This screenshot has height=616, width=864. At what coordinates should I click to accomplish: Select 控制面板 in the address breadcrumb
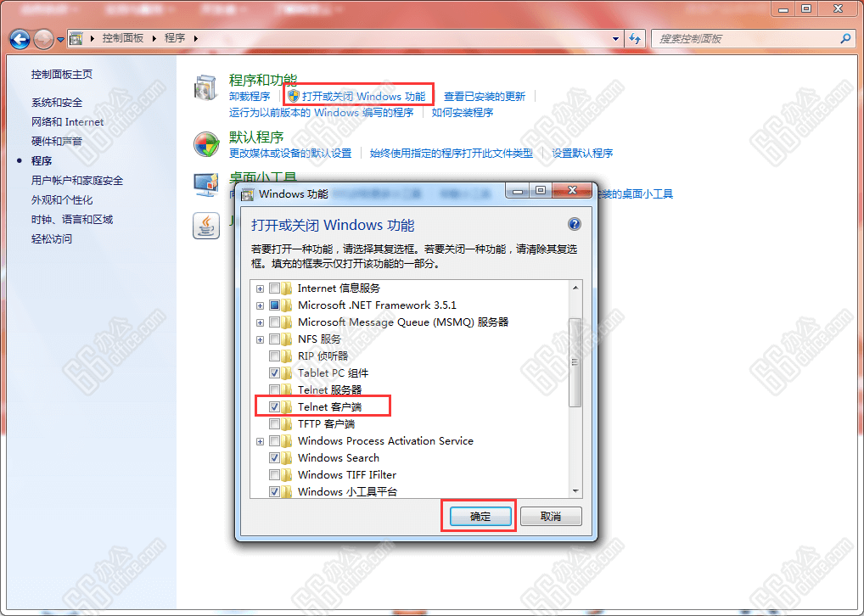[123, 38]
